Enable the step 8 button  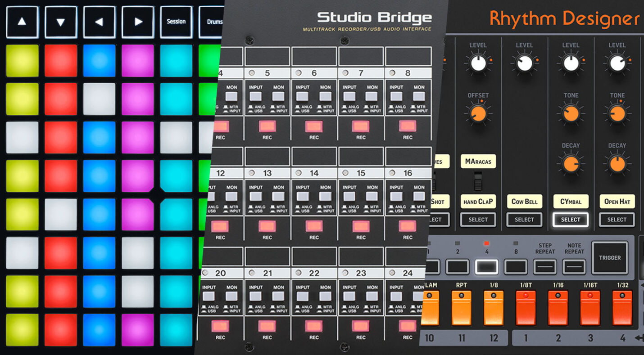click(x=515, y=266)
